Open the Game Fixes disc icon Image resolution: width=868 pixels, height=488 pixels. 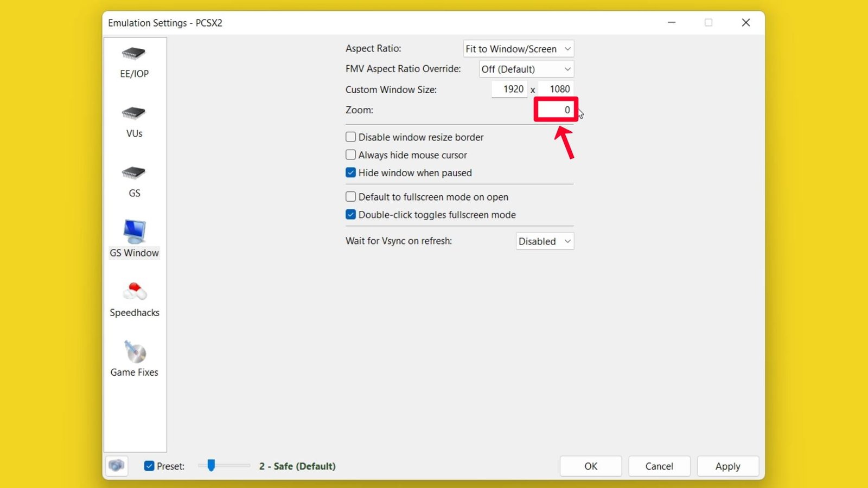coord(135,352)
